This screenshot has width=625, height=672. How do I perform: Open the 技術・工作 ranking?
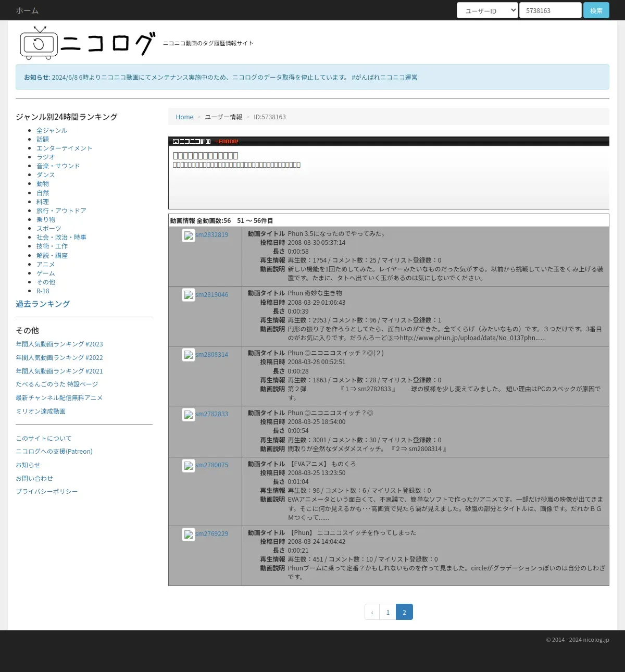(x=52, y=246)
